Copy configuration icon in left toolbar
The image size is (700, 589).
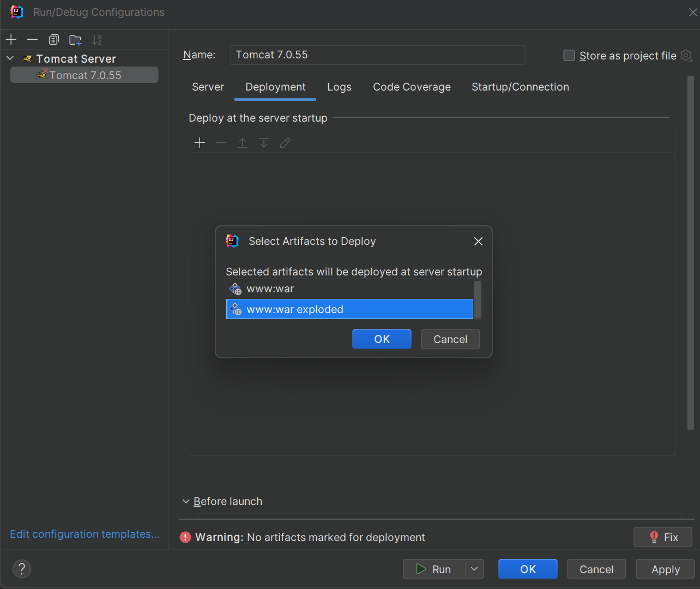(x=53, y=39)
